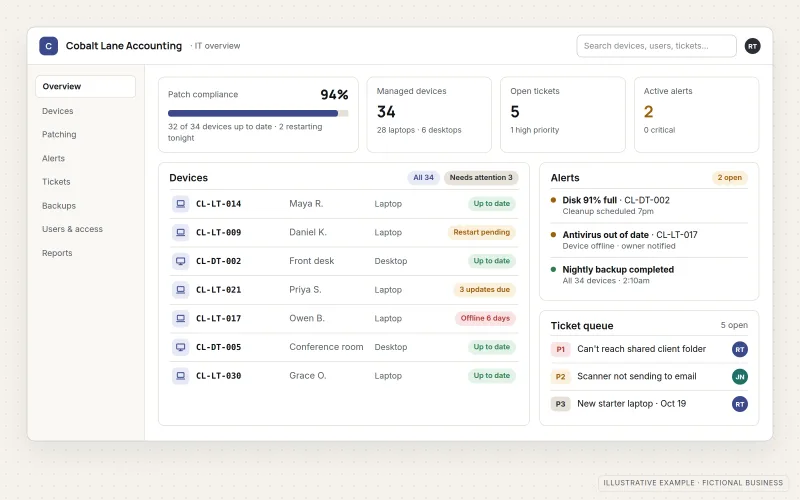Open the Antivirus out of date alert
The width and height of the screenshot is (800, 500).
coord(649,240)
